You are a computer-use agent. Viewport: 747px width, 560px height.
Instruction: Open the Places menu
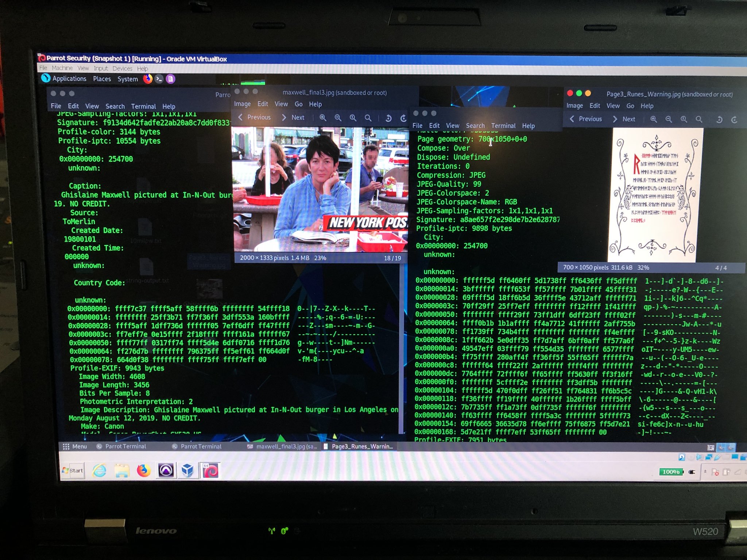coord(102,79)
